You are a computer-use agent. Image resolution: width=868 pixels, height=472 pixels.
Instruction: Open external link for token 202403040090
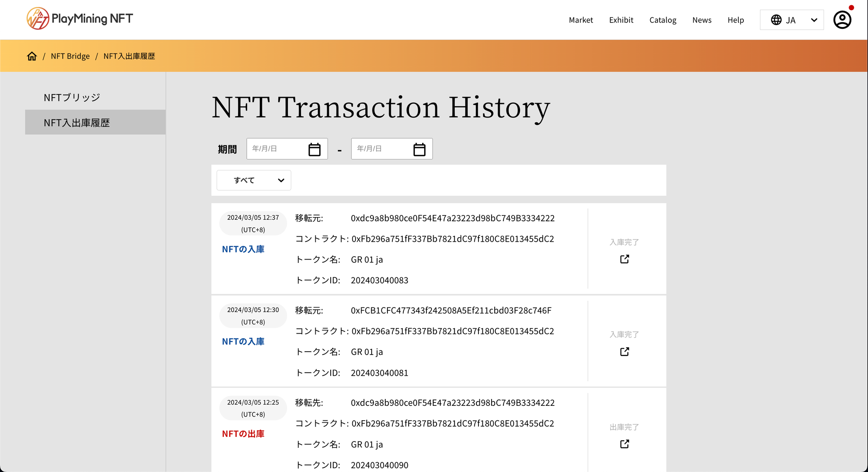pos(624,444)
